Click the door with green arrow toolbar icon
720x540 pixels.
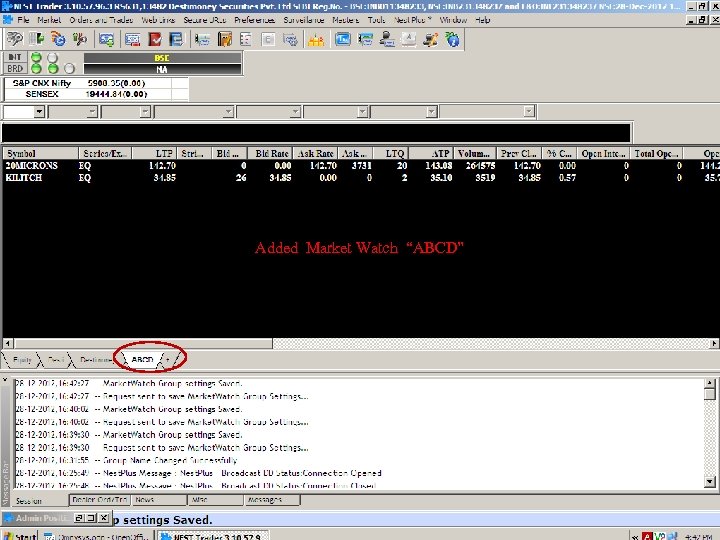tap(36, 39)
